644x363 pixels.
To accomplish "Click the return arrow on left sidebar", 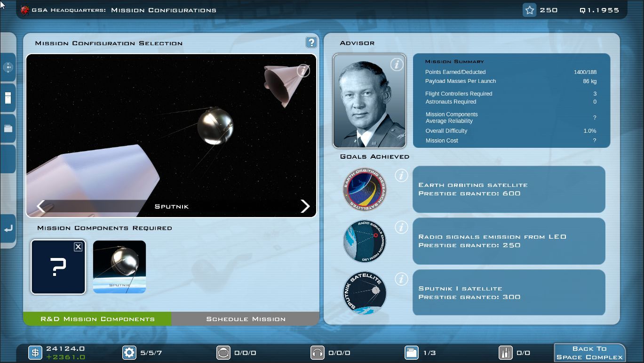I will tap(8, 229).
